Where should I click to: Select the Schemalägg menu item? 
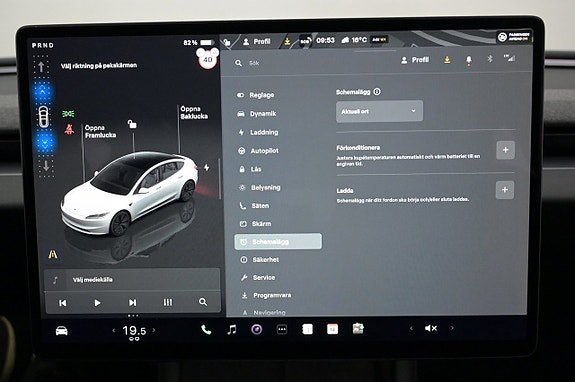point(278,242)
